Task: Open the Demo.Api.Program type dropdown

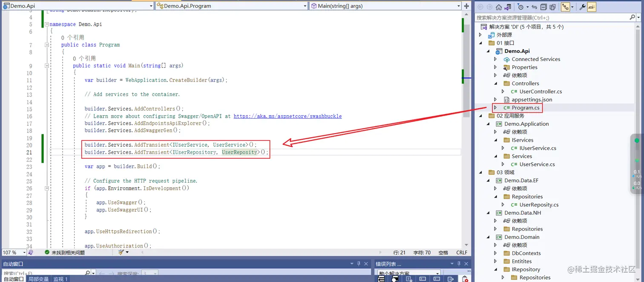Action: 305,6
